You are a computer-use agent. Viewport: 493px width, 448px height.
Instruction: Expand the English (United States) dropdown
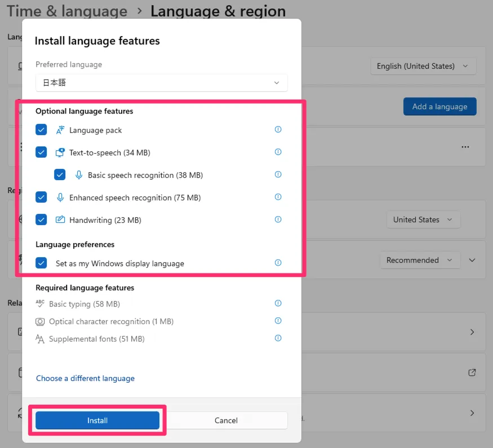(x=423, y=66)
